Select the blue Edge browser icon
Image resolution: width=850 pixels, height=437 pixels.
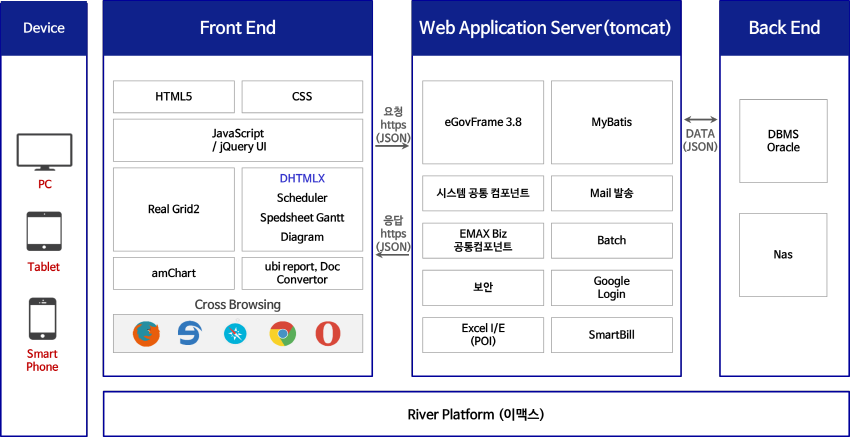(190, 334)
